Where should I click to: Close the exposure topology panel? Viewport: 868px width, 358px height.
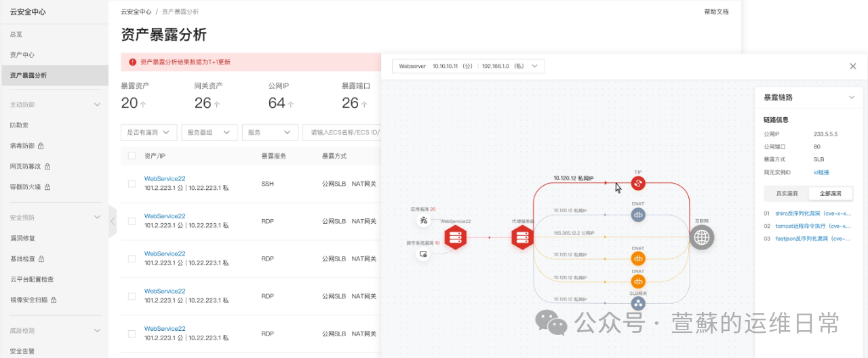click(x=853, y=66)
